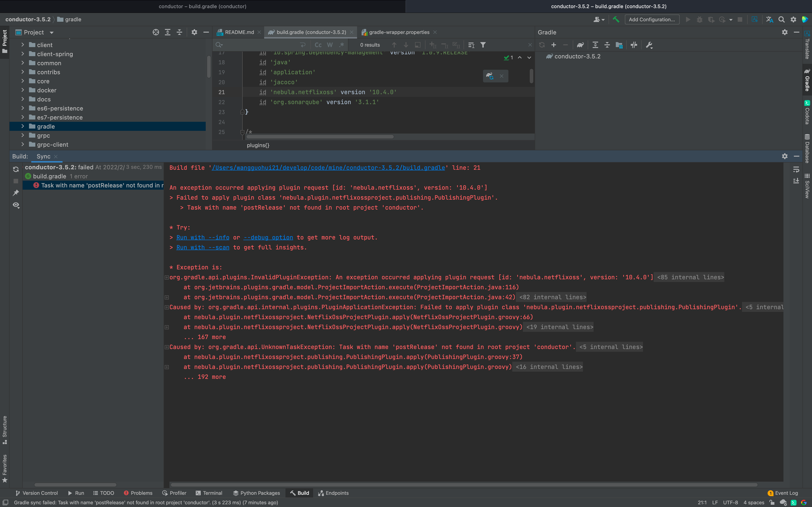Screen dimensions: 812x507
Task: Toggle whole words (W) in search bar
Action: [x=330, y=45]
